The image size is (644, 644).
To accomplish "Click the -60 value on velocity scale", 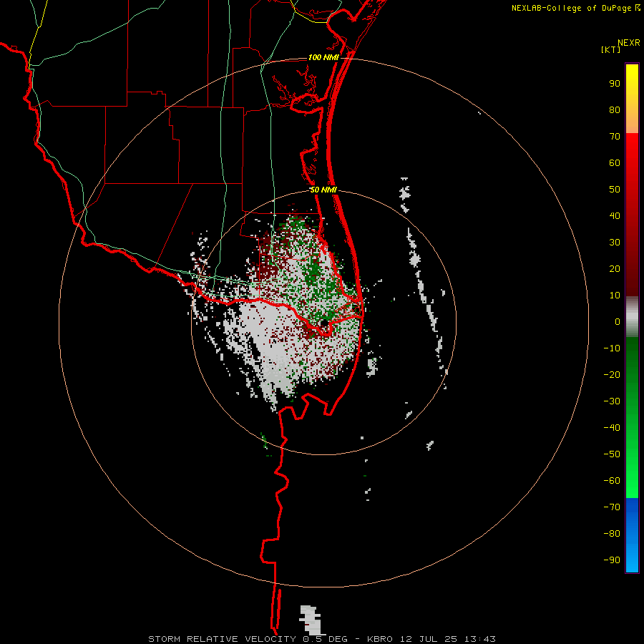I will click(612, 481).
